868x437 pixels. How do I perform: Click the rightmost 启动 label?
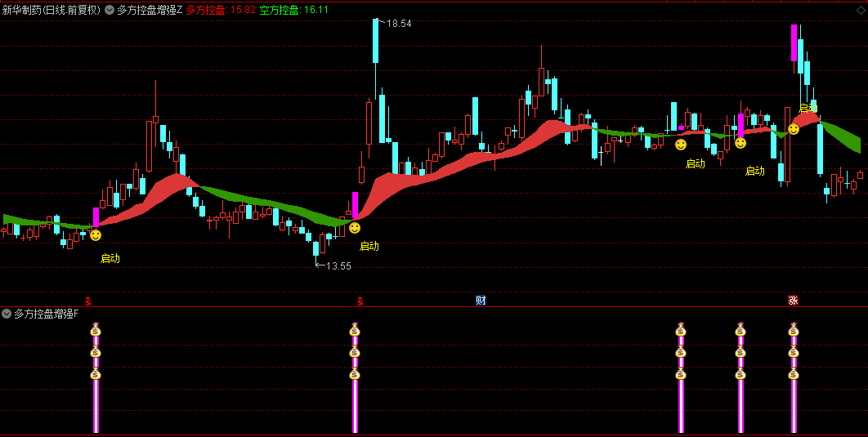click(x=808, y=107)
